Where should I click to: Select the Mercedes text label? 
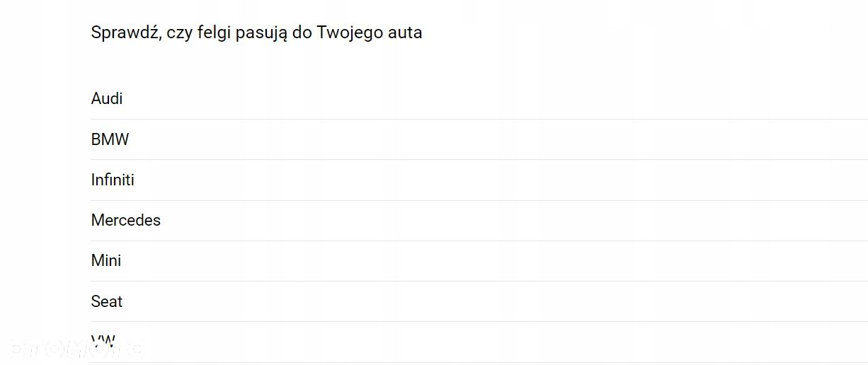click(126, 220)
